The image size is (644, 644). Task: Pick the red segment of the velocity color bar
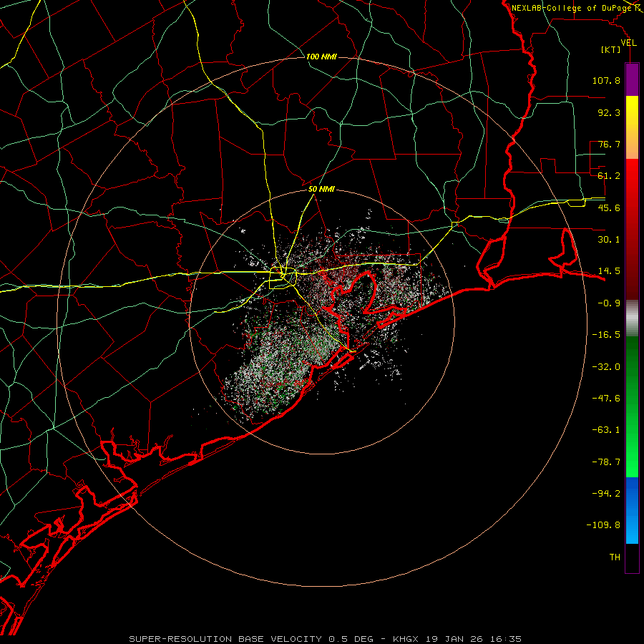(x=632, y=229)
